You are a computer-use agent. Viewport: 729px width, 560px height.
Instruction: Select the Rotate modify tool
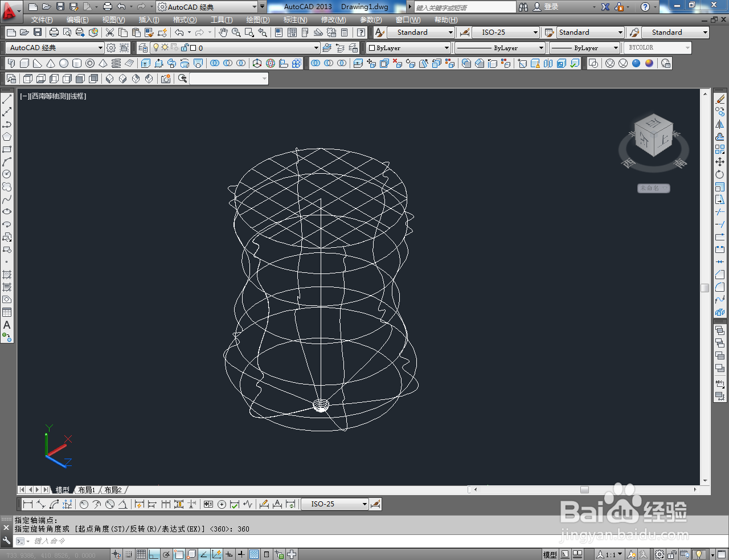click(720, 174)
